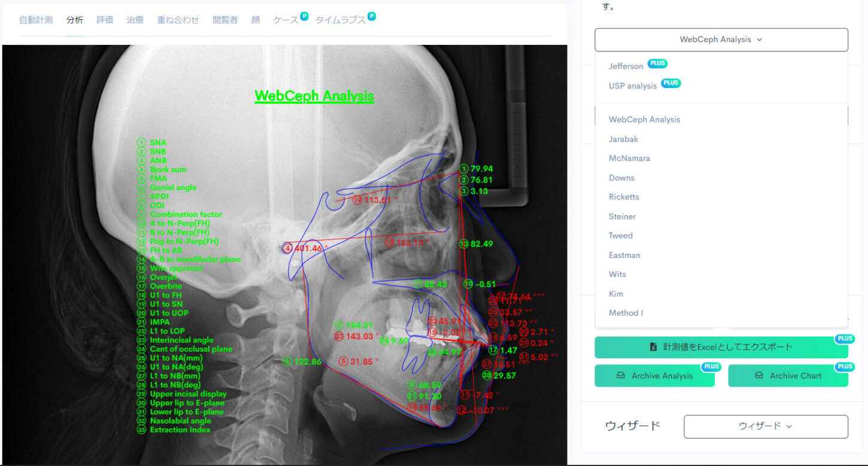The height and width of the screenshot is (466, 868).
Task: Click the FH to AB value 82.49
Action: (x=481, y=243)
